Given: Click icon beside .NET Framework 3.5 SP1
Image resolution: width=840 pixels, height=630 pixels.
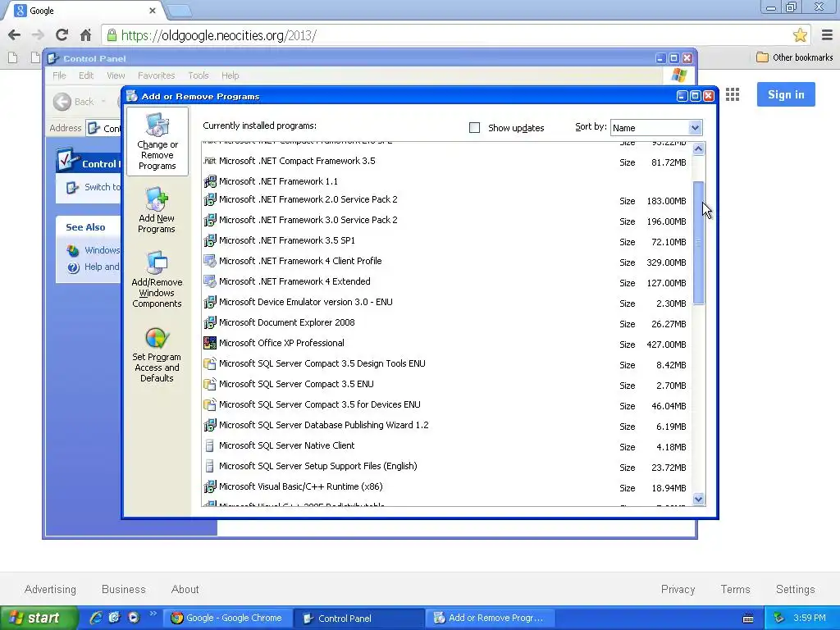Looking at the screenshot, I should click(x=210, y=240).
